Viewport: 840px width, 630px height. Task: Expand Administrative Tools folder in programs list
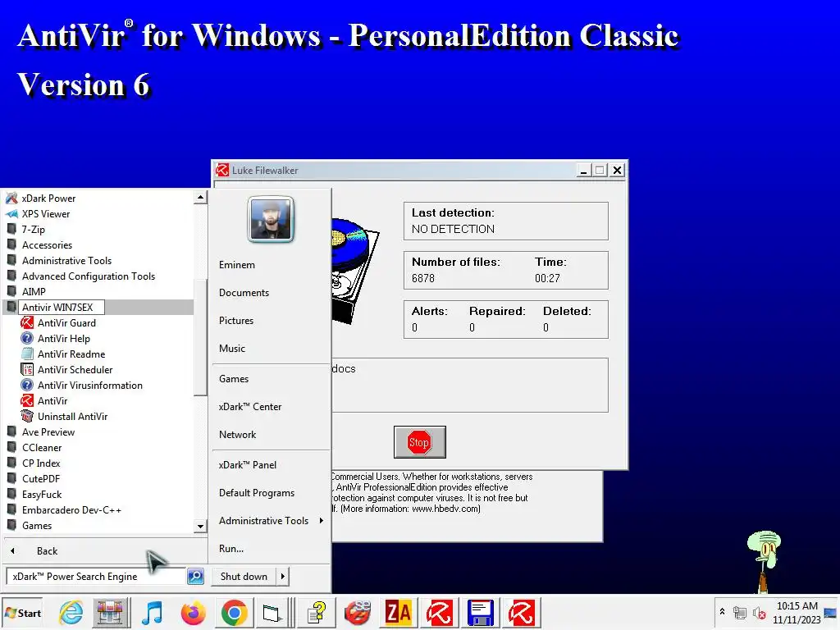[x=66, y=260]
